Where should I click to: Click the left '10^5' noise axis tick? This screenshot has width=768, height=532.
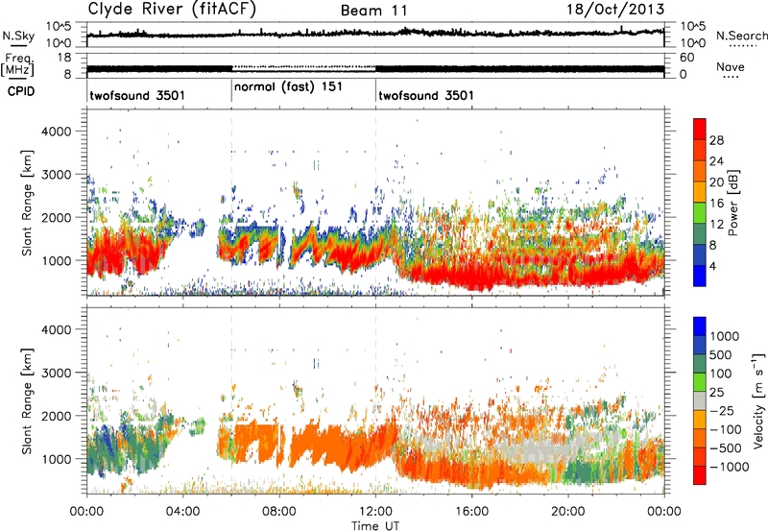point(59,26)
